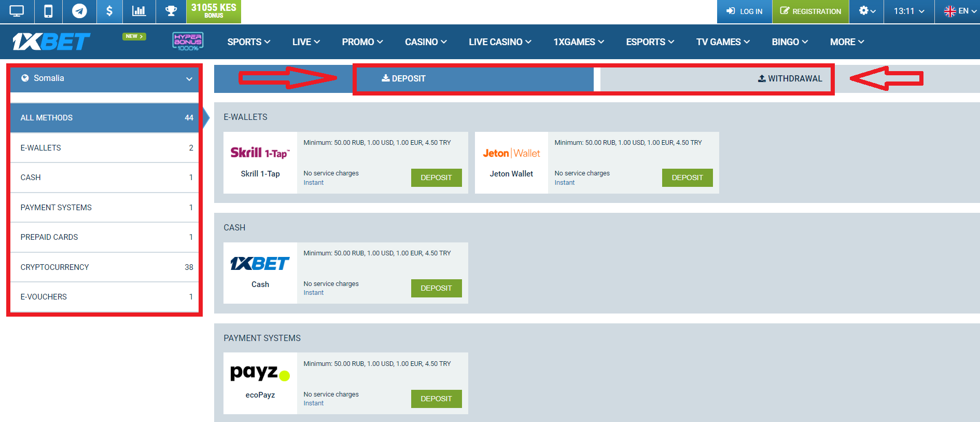Image resolution: width=980 pixels, height=422 pixels.
Task: Switch to the WITHDRAWAL tab
Action: pyautogui.click(x=790, y=79)
